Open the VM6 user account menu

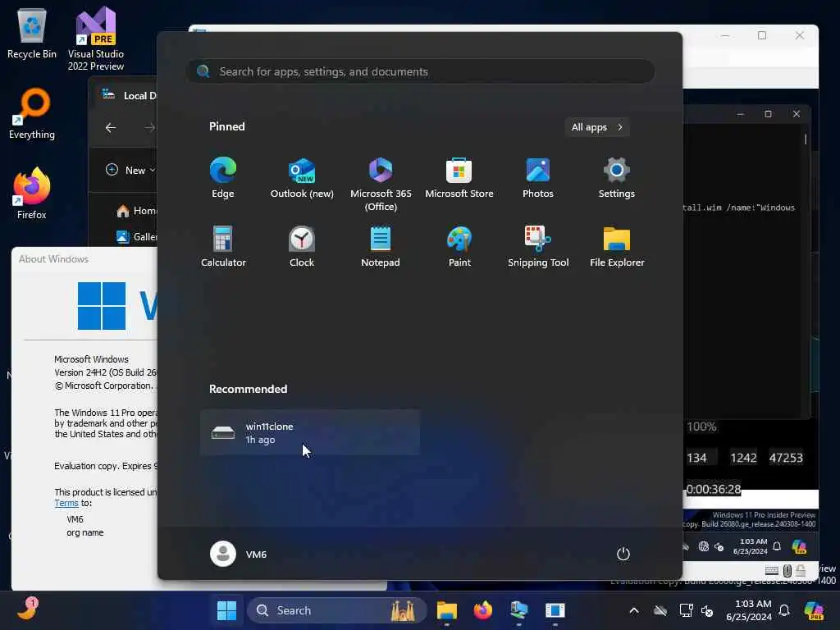pos(239,554)
